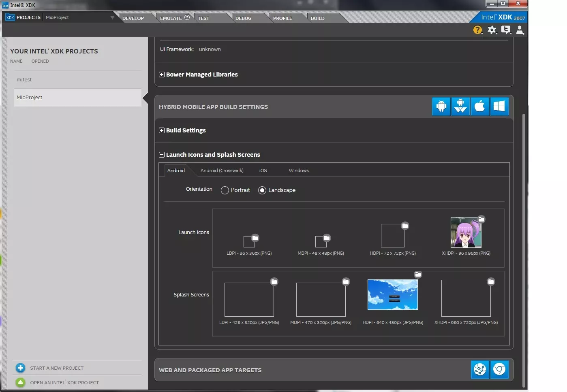This screenshot has width=567, height=392.
Task: Open the settings gear icon
Action: pos(492,30)
